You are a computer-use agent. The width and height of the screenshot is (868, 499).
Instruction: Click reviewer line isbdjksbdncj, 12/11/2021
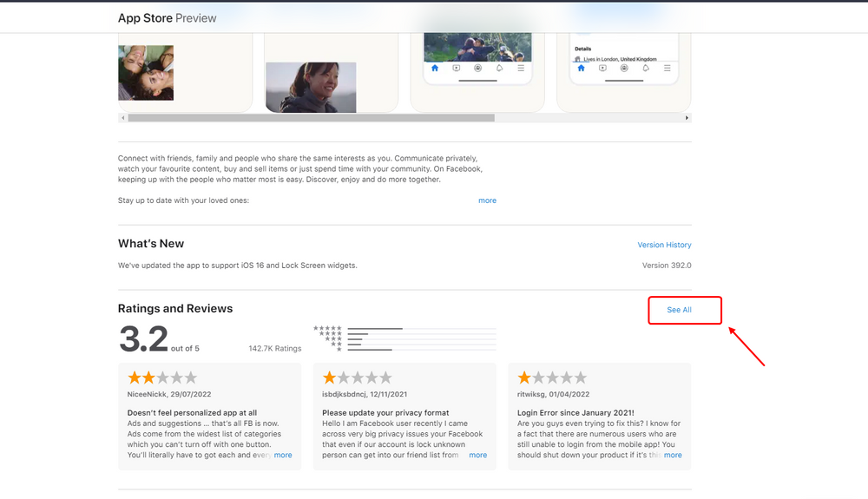point(365,395)
